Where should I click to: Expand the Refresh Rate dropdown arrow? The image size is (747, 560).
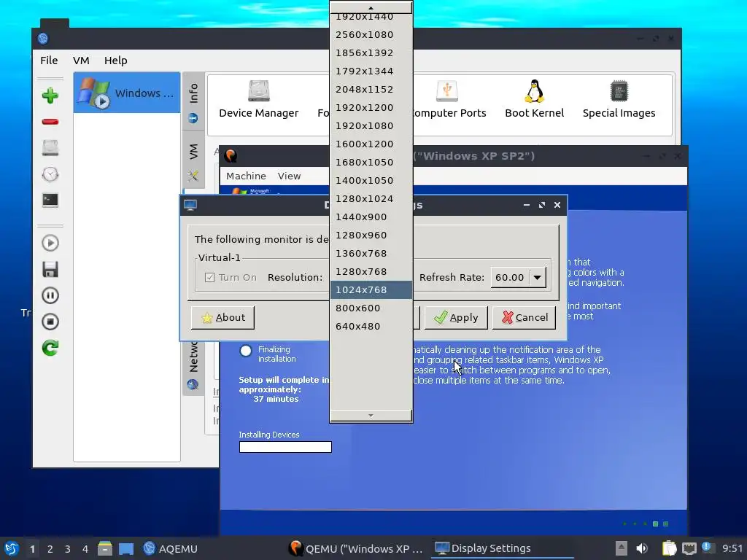538,277
